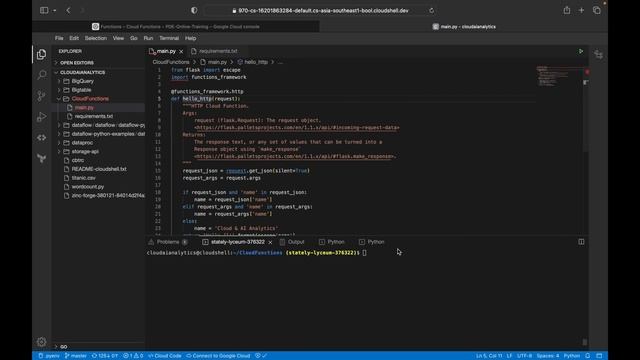640x360 pixels.
Task: Click the layout icon at status bar end
Action: (x=599, y=356)
